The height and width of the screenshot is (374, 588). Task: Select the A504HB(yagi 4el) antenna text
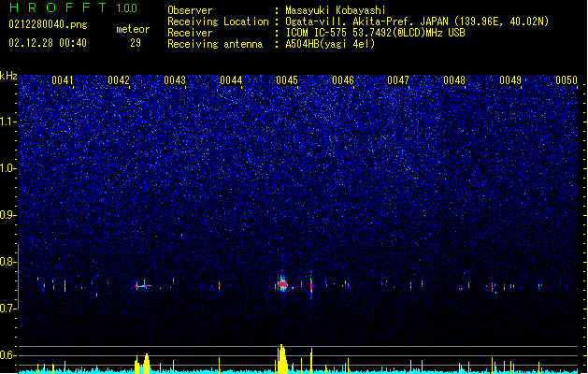pos(330,44)
